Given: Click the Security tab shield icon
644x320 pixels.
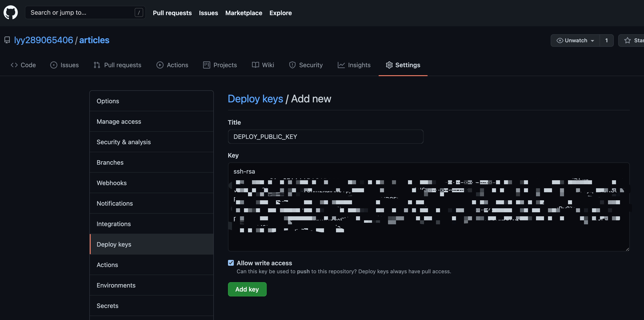Looking at the screenshot, I should (292, 65).
